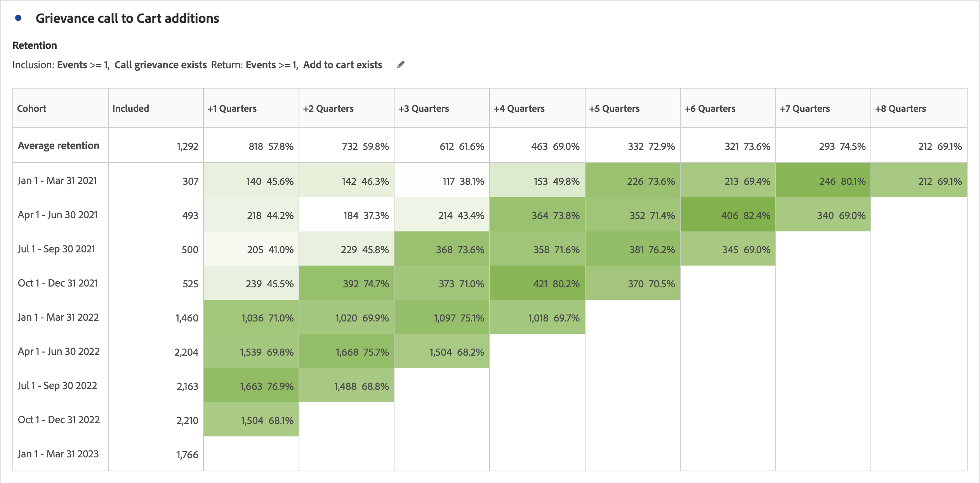The height and width of the screenshot is (483, 980).
Task: Click the +1 Quarters column header
Action: click(x=232, y=108)
